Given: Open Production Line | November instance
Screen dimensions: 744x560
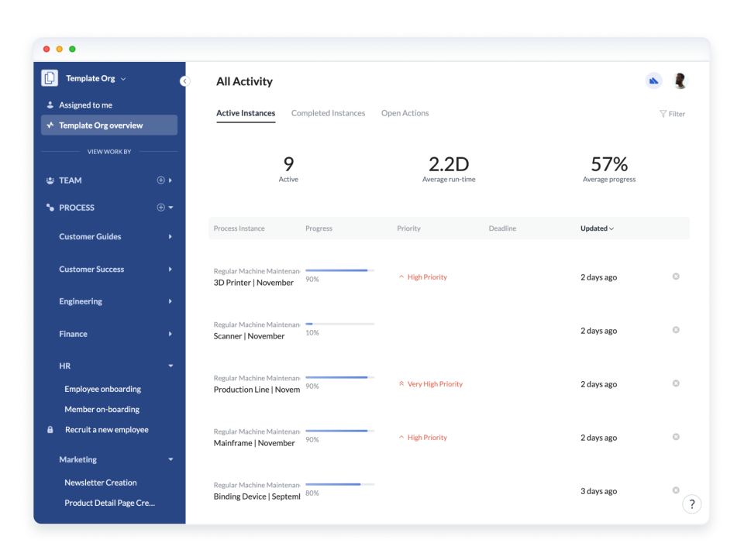Looking at the screenshot, I should click(257, 390).
